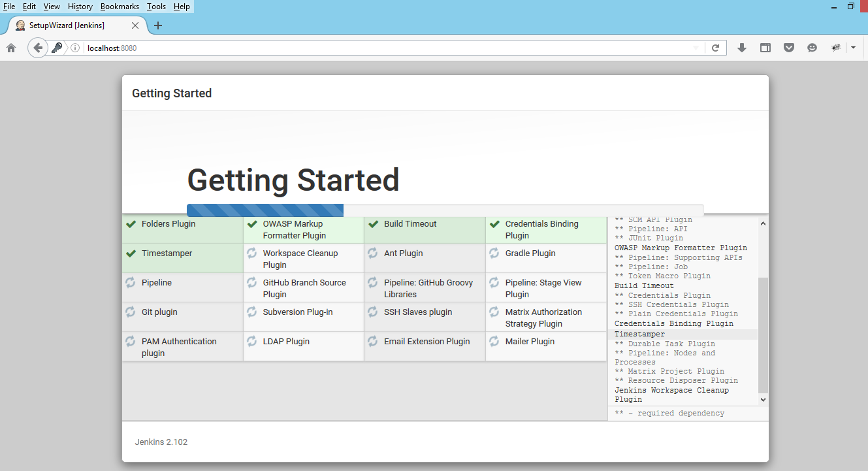The width and height of the screenshot is (868, 471).
Task: Open the Bookmarks menu
Action: coord(120,6)
